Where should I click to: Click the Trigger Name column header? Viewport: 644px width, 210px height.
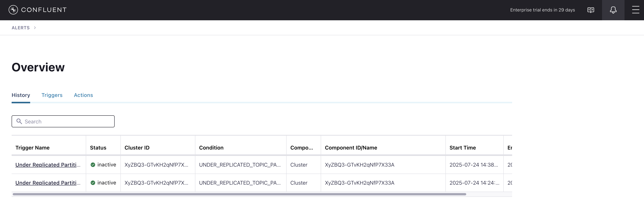pyautogui.click(x=33, y=148)
